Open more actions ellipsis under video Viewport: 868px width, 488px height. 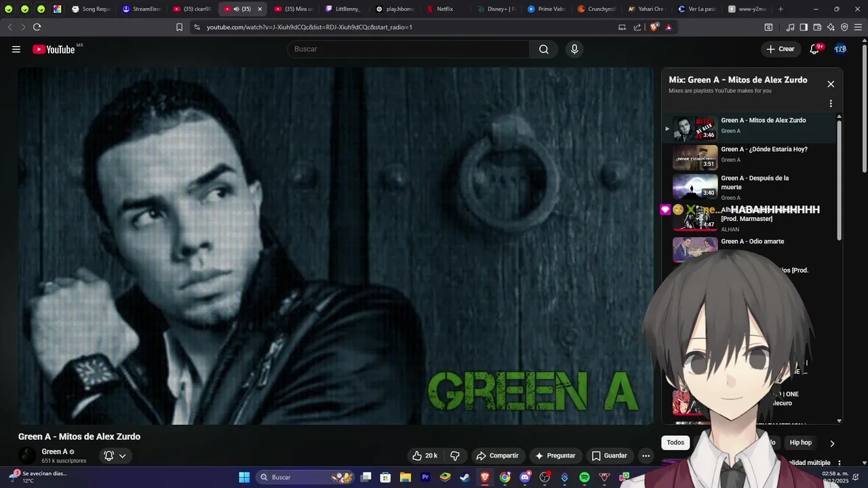click(x=646, y=455)
